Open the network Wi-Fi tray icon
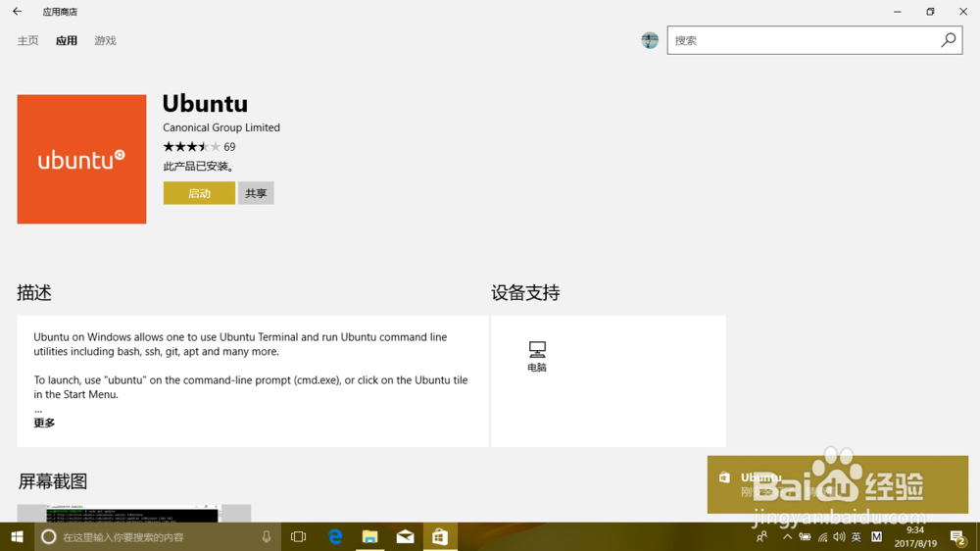Viewport: 980px width, 551px height. click(x=822, y=536)
